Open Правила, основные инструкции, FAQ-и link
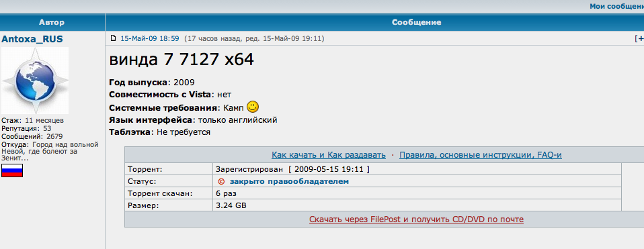 pos(481,155)
